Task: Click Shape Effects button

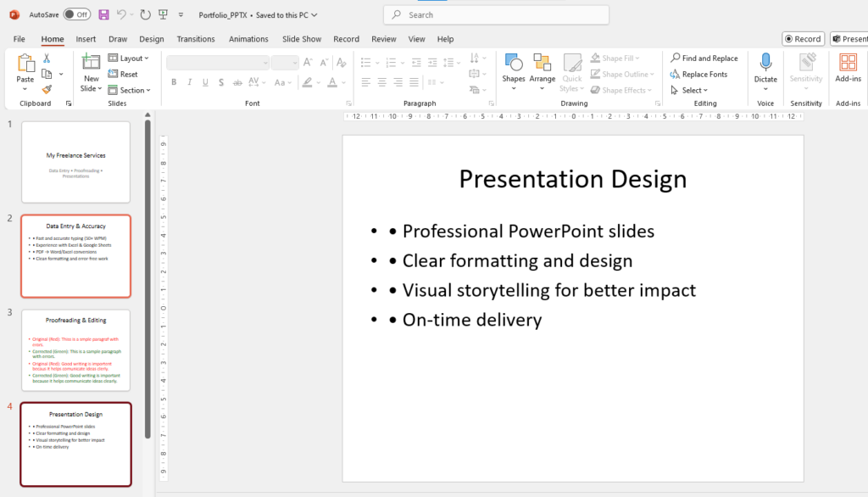Action: [621, 90]
